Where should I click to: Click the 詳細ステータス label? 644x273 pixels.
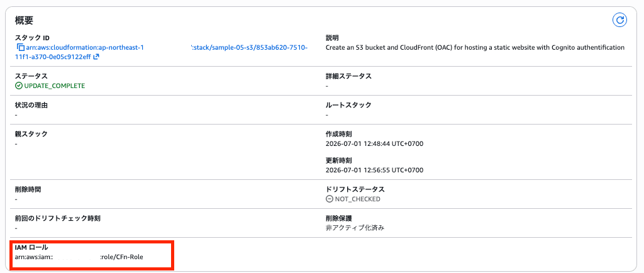[348, 76]
